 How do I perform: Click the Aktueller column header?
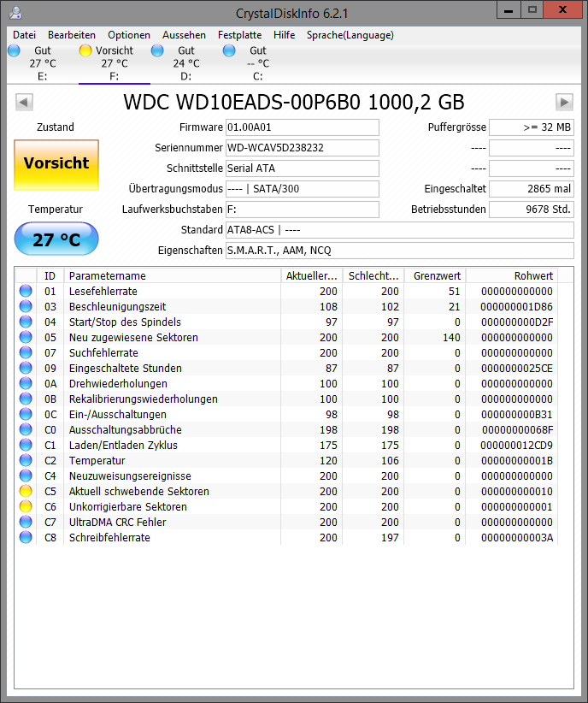[x=311, y=275]
